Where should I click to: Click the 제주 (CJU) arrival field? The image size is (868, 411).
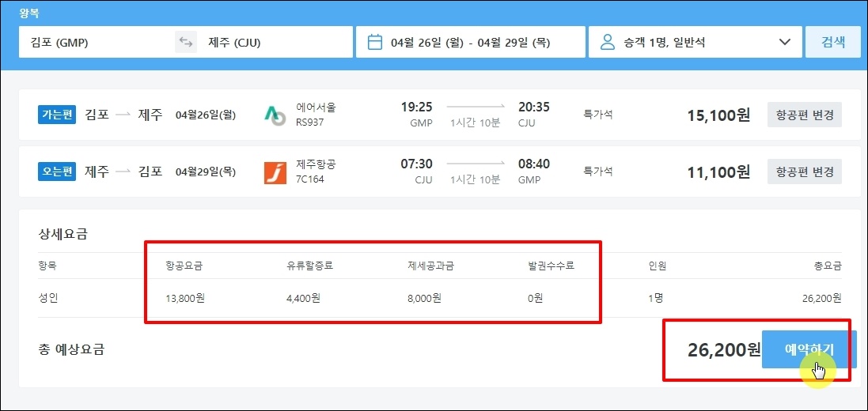[275, 42]
